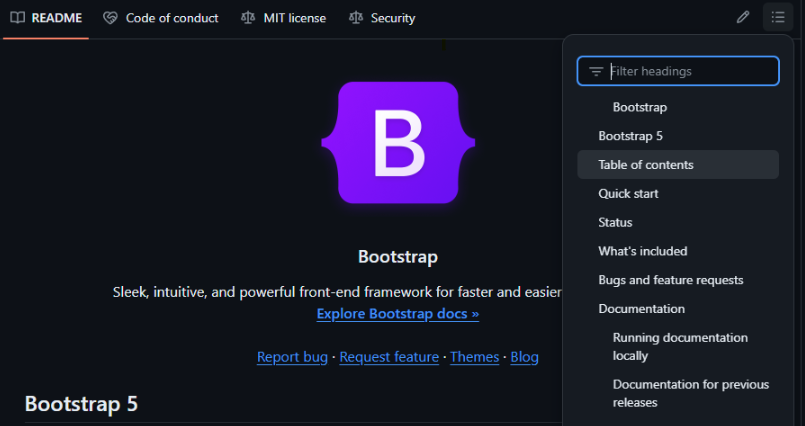Screen dimensions: 805x426
Task: Click the Sleek, intuitive description text
Action: point(337,292)
